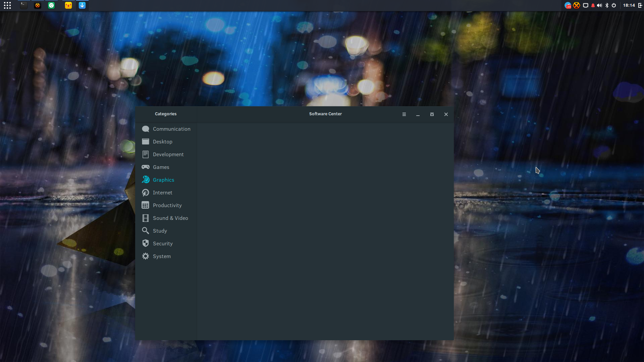Browse the Games category

click(166, 167)
